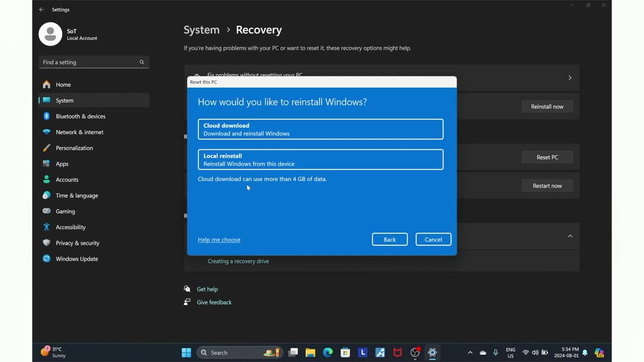644x362 pixels.
Task: Open the Copilot icon in taskbar
Action: pos(599,352)
